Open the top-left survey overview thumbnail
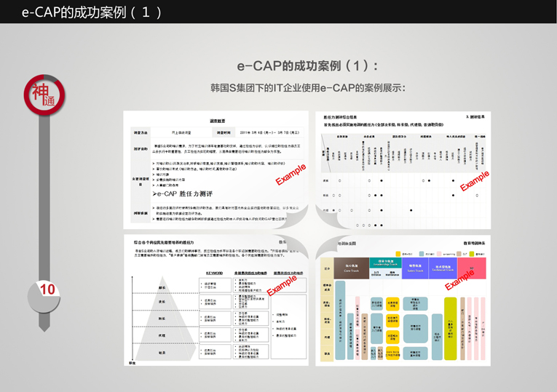 tap(216, 170)
